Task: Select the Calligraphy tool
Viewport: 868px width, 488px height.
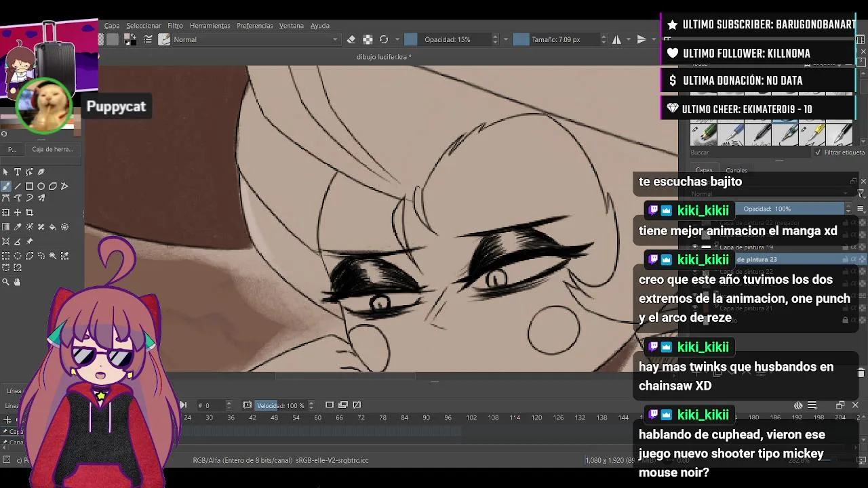Action: [41, 172]
